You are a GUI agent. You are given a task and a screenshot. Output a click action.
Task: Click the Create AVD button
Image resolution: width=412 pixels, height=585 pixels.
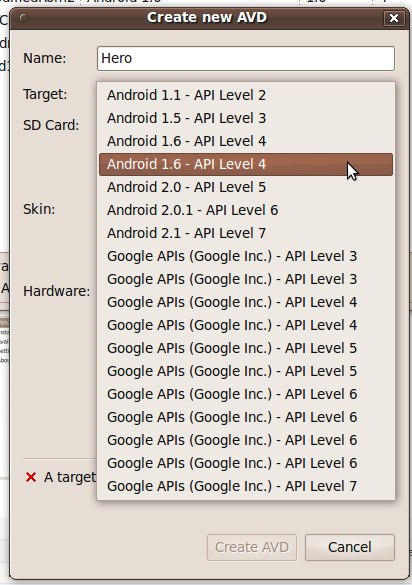point(252,547)
